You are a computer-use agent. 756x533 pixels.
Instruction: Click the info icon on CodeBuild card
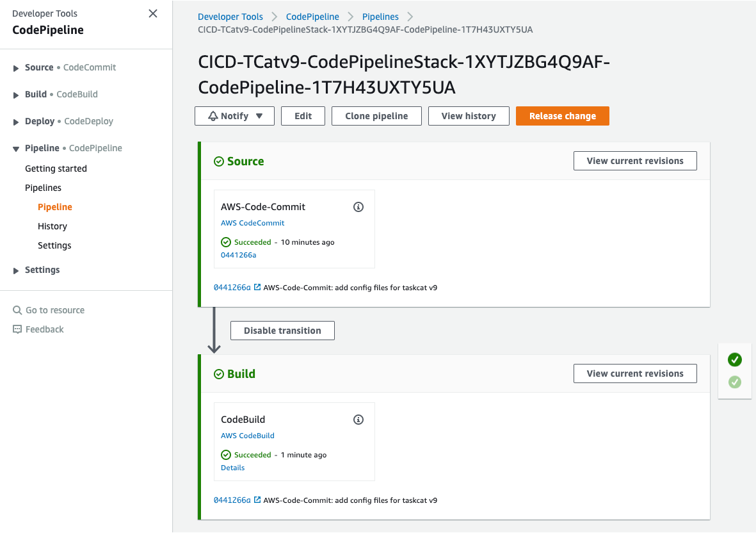[x=358, y=420]
